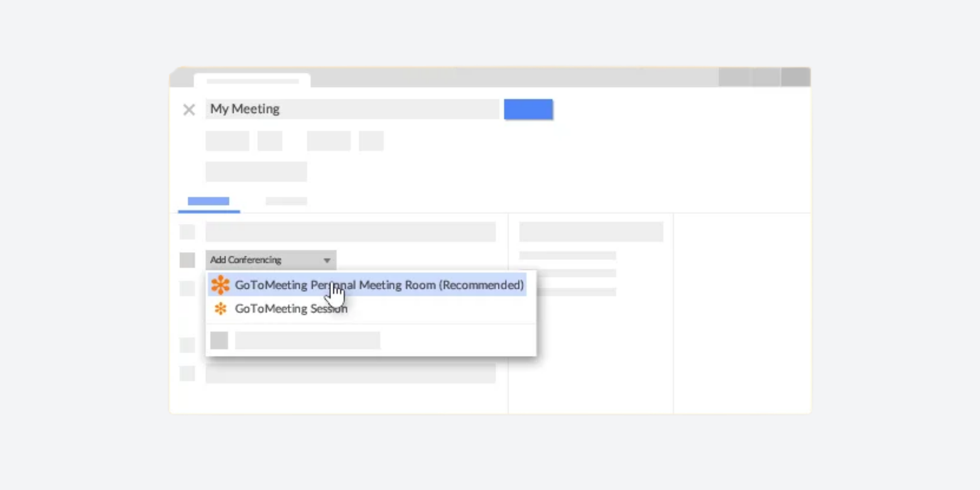Choose the GoToMeeting Session option
The width and height of the screenshot is (980, 490).
pos(291,309)
